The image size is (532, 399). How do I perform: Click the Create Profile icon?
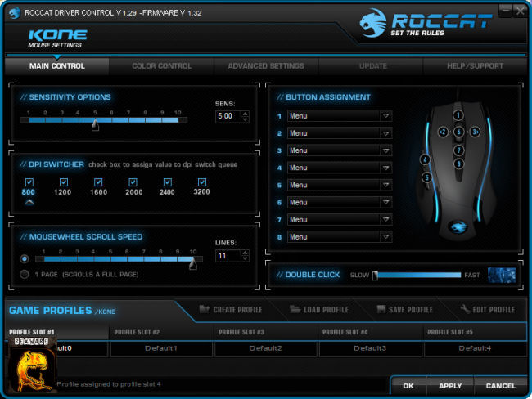pyautogui.click(x=205, y=309)
